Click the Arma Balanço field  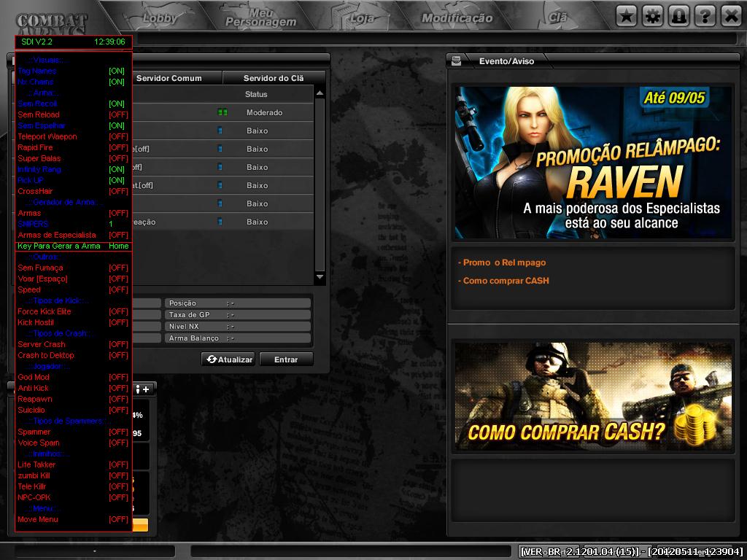[238, 338]
